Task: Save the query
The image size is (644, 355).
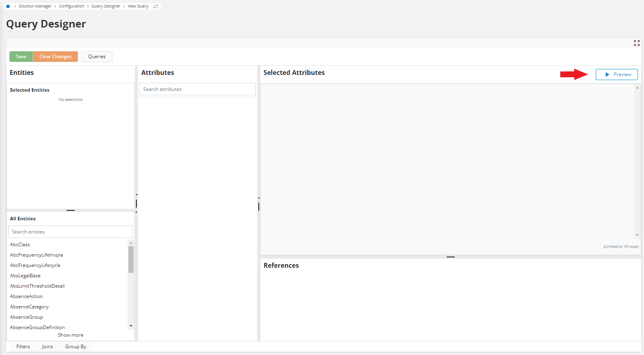Action: (x=21, y=57)
